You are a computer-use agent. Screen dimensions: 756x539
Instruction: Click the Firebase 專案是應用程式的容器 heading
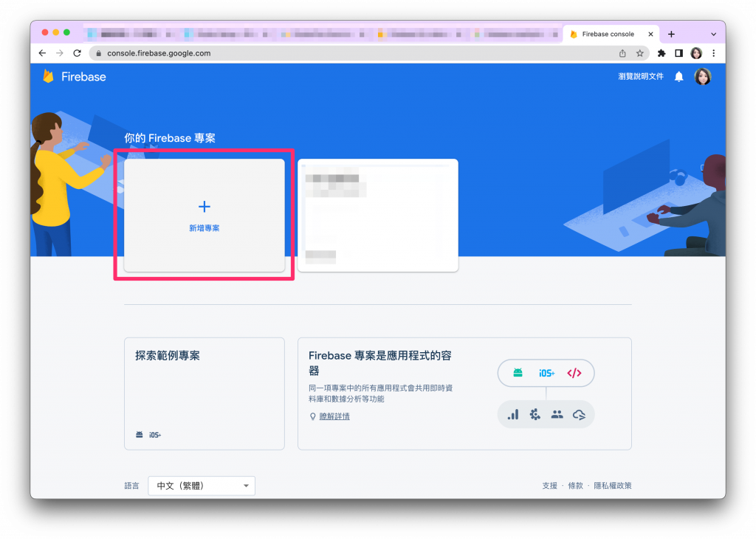[380, 363]
